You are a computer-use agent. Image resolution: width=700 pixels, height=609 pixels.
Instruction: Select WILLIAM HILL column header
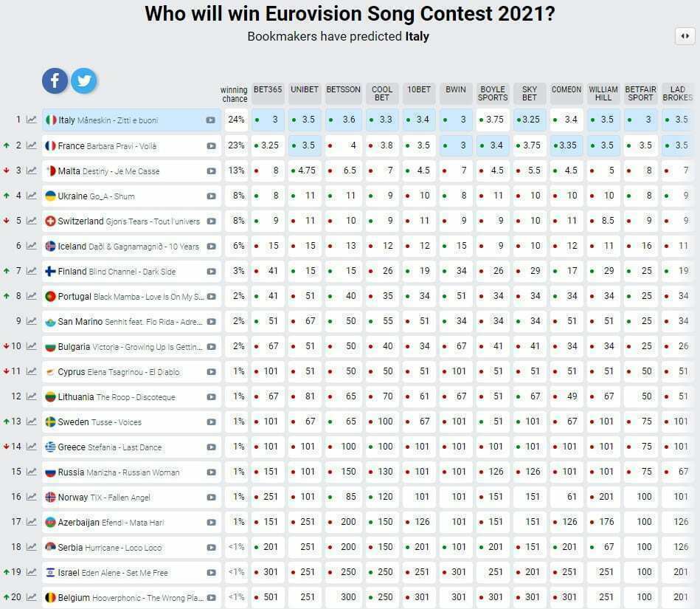coord(603,94)
